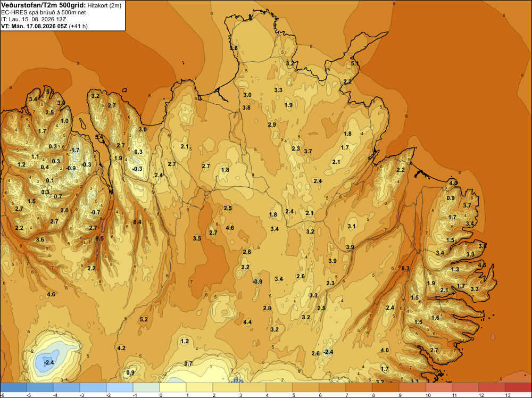Click the '13' label on the color scale

coord(508,395)
